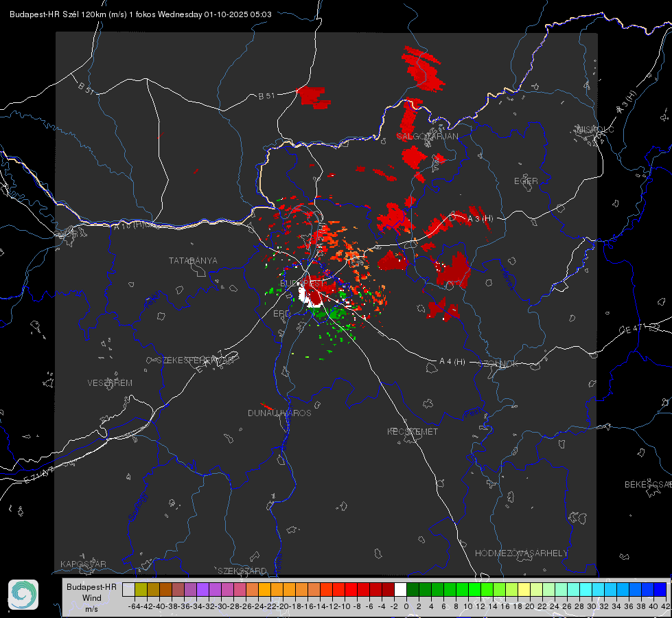
Task: Click the MISKOLC city label
Action: pos(595,129)
